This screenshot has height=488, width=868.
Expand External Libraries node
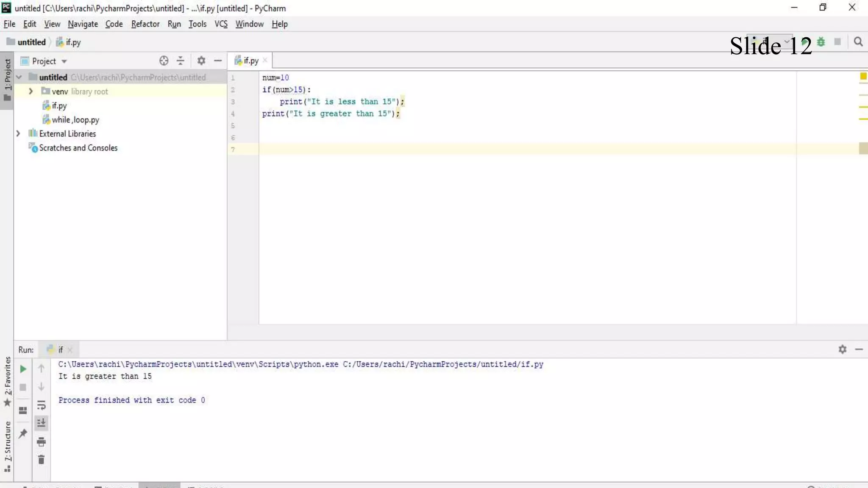[x=18, y=133]
